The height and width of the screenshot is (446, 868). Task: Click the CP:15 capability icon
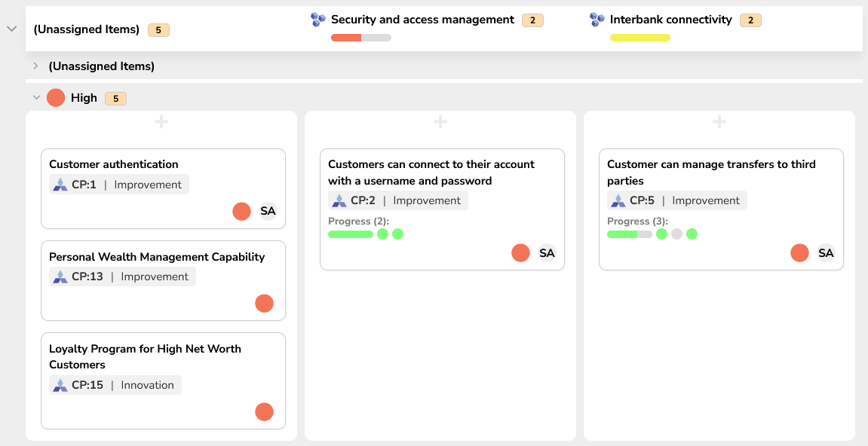tap(60, 385)
